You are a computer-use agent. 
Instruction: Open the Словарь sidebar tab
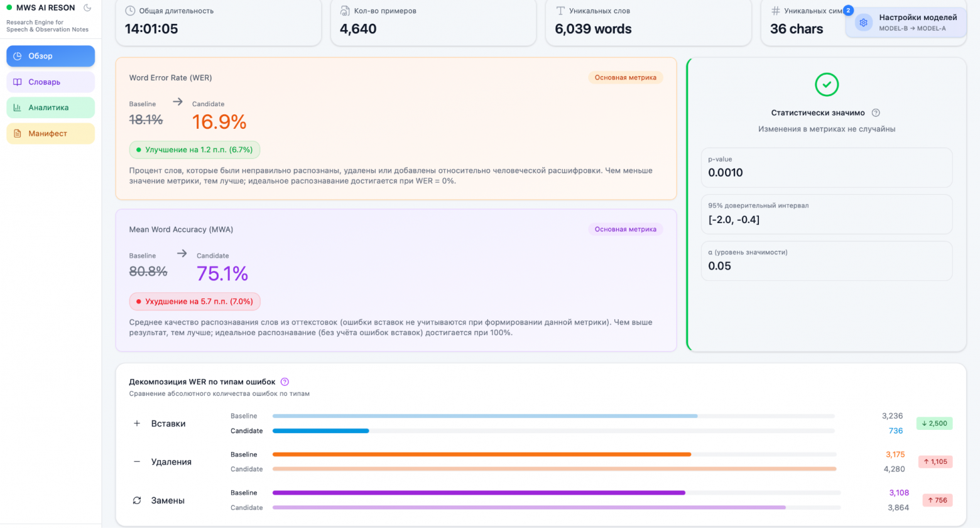(x=51, y=82)
